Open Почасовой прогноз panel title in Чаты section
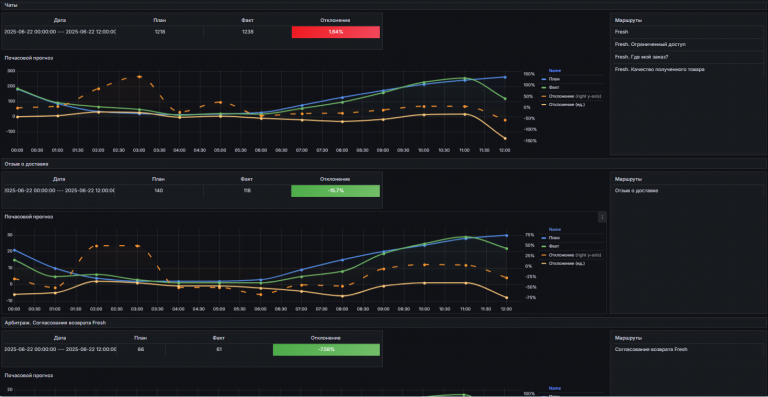Viewport: 768px width, 397px height. [x=29, y=58]
